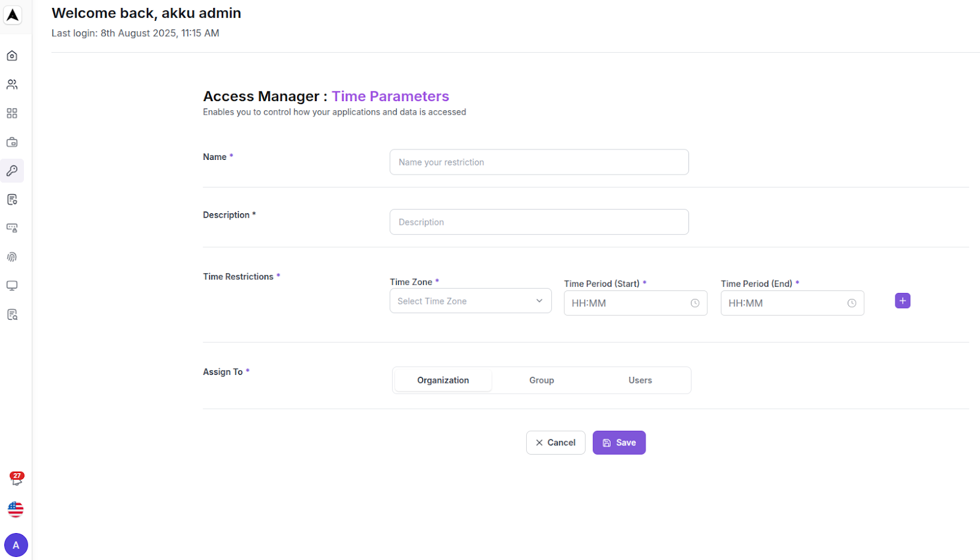Click the password keyboard icon in sidebar
Viewport: 980px width, 560px height.
[x=12, y=228]
